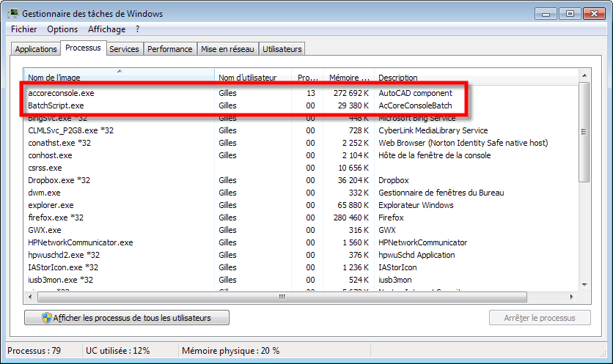Image resolution: width=613 pixels, height=364 pixels.
Task: Open the Performance tab
Action: 169,49
